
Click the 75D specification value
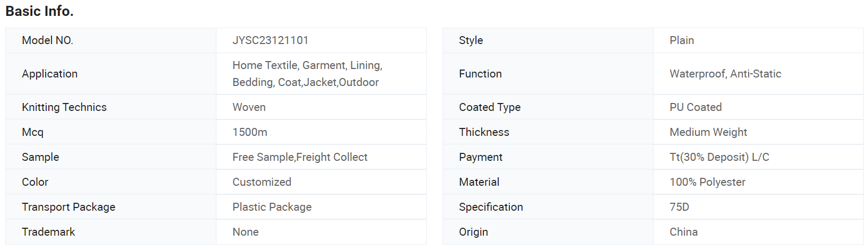679,207
